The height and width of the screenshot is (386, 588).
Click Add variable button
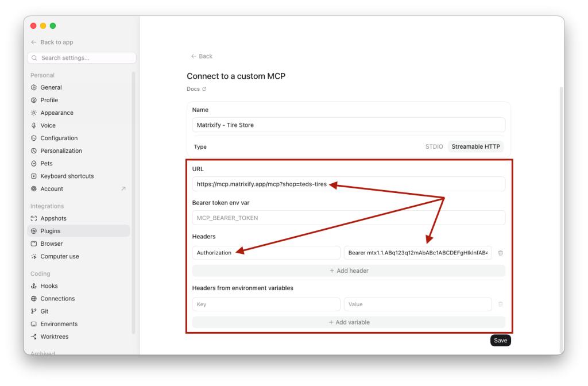click(349, 322)
